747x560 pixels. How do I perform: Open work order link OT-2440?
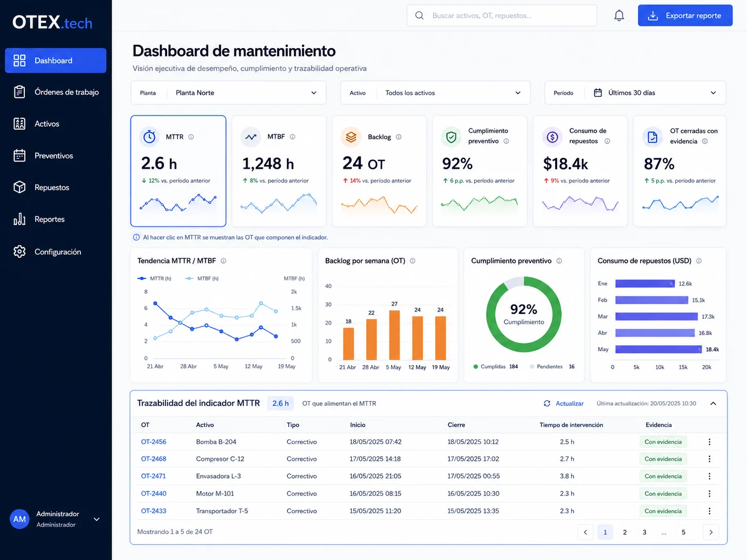(x=154, y=493)
